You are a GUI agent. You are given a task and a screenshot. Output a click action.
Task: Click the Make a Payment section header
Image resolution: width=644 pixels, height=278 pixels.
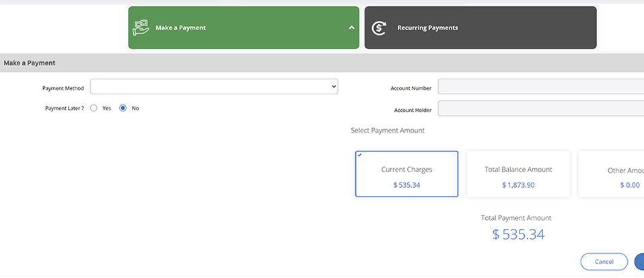click(30, 63)
